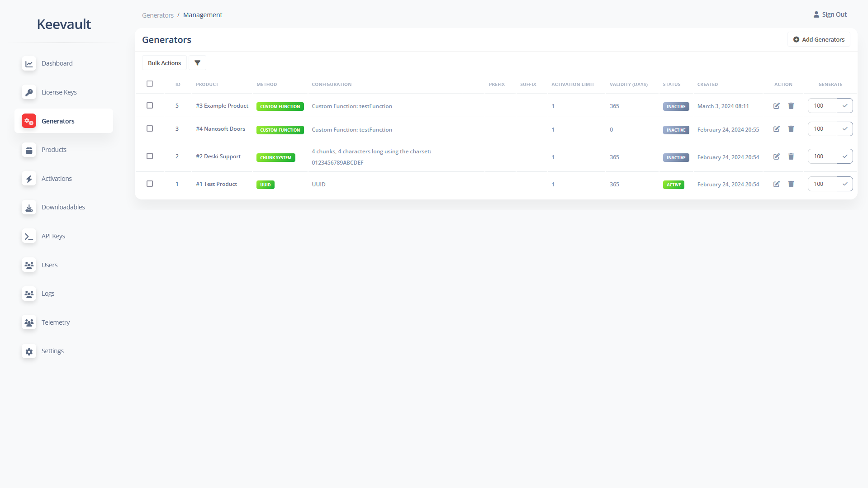Screen dimensions: 868x488
Task: Open the Bulk Actions dropdown
Action: [164, 63]
